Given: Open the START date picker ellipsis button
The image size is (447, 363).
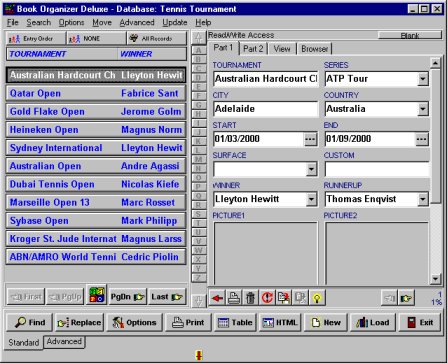Looking at the screenshot, I should 310,139.
